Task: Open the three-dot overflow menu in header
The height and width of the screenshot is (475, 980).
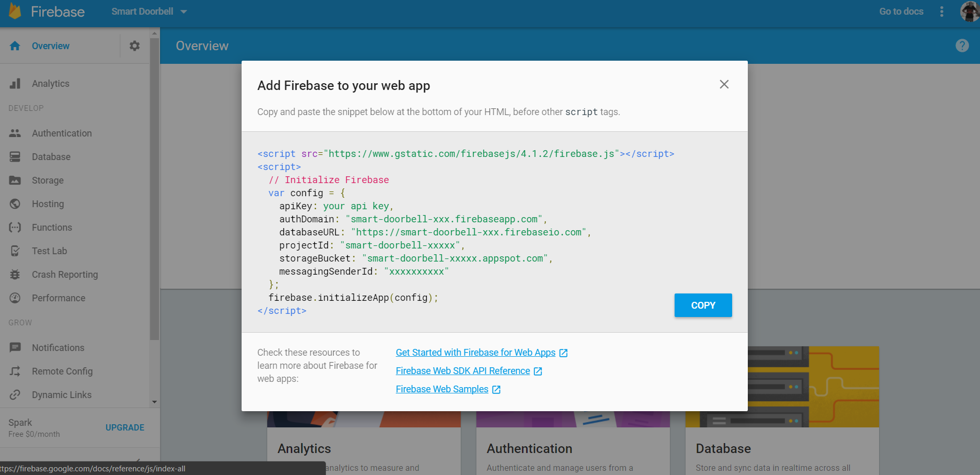Action: 942,12
